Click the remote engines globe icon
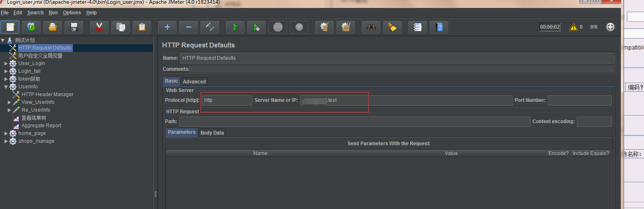Screen dimensions: 644x209 (x=610, y=27)
